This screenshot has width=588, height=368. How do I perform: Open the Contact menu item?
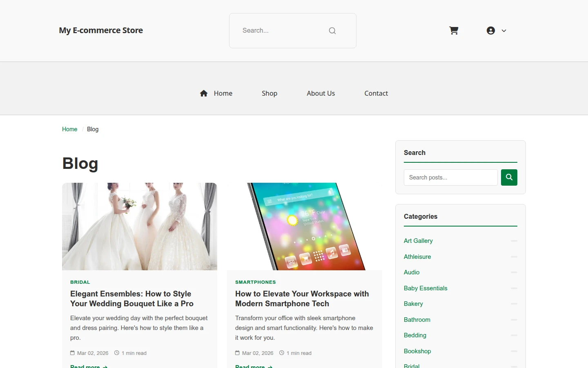coord(376,93)
